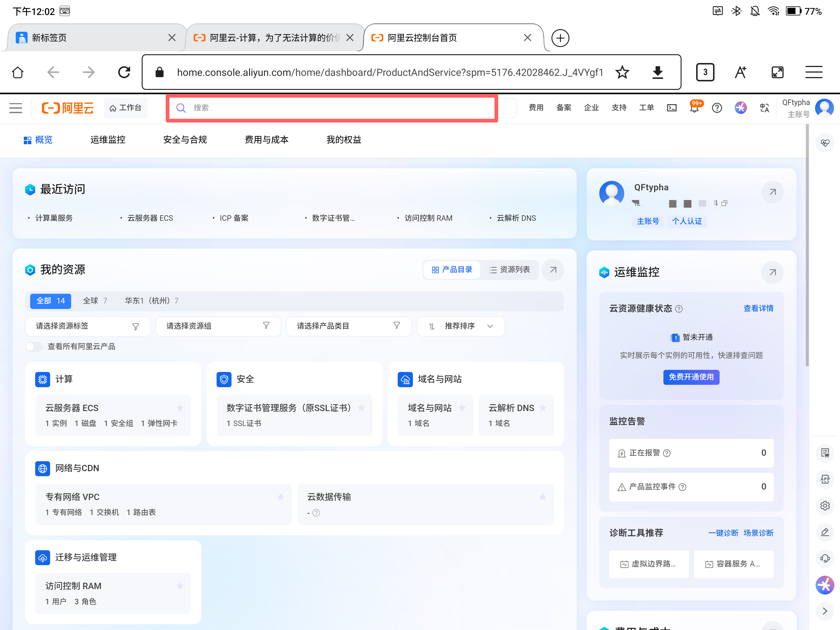
Task: Open the 请选择产品类目 dropdown
Action: [349, 326]
